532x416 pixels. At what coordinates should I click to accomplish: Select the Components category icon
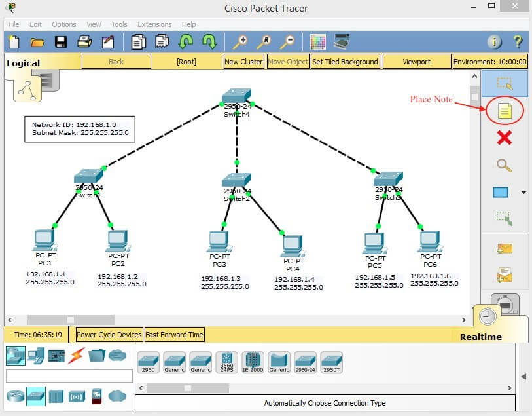56,356
